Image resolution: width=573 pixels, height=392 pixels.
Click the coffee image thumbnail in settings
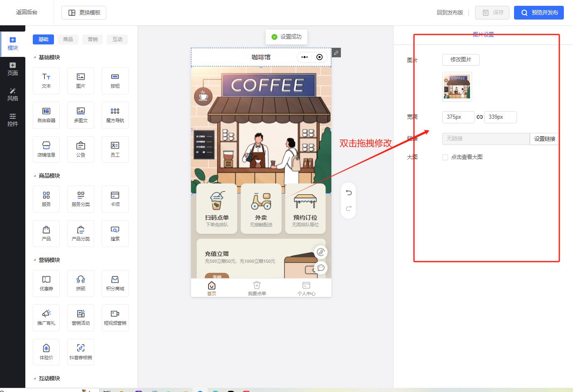457,87
